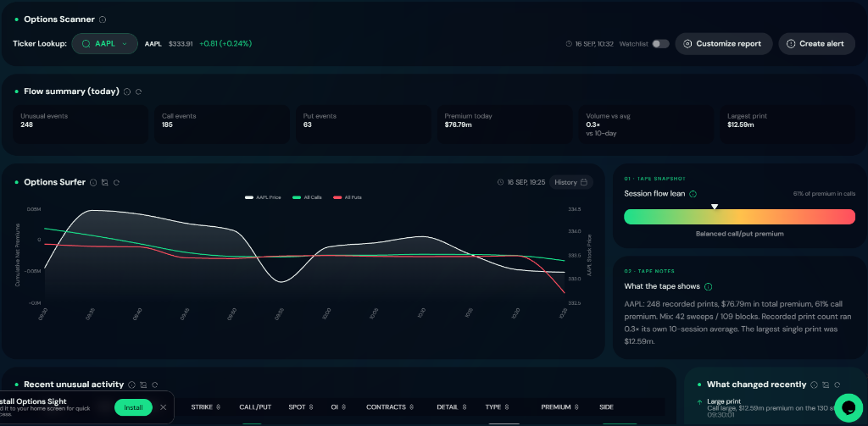Click the Customize report button

point(724,44)
